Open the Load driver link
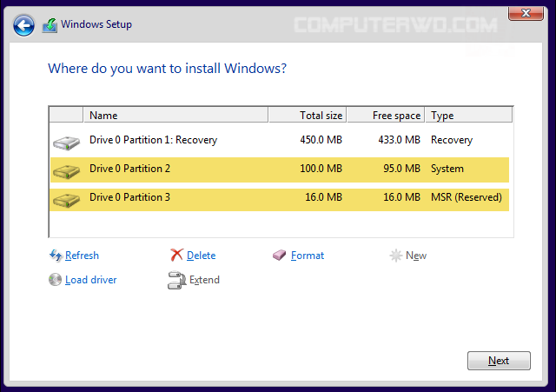Image resolution: width=556 pixels, height=392 pixels. 90,280
